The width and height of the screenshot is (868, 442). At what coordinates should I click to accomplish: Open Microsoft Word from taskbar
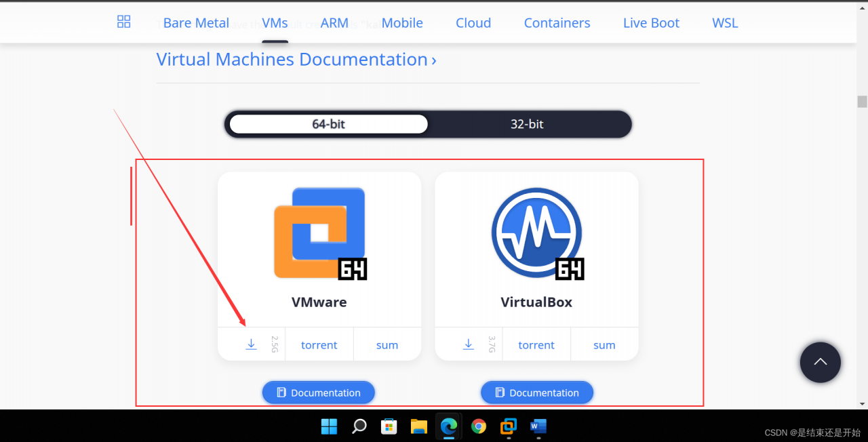538,426
